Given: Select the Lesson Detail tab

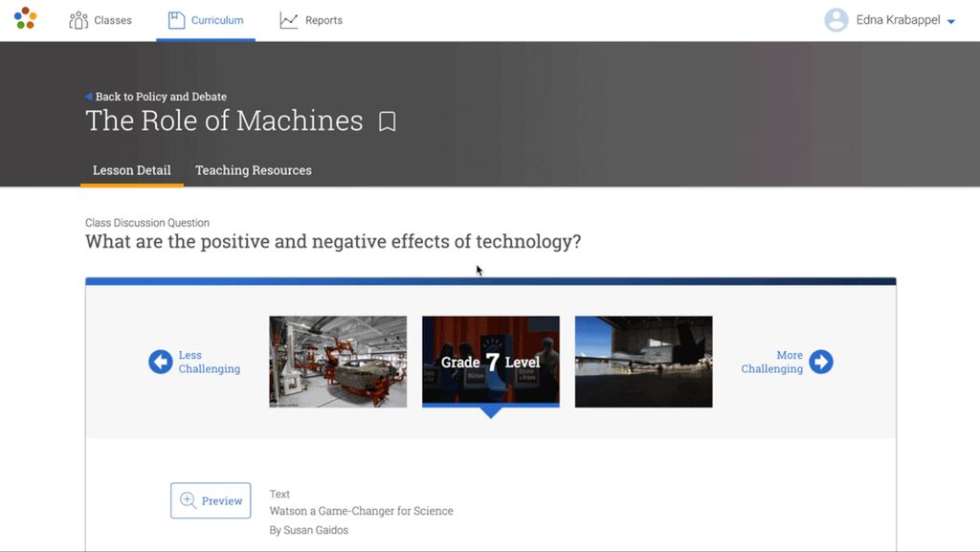Looking at the screenshot, I should coord(131,170).
